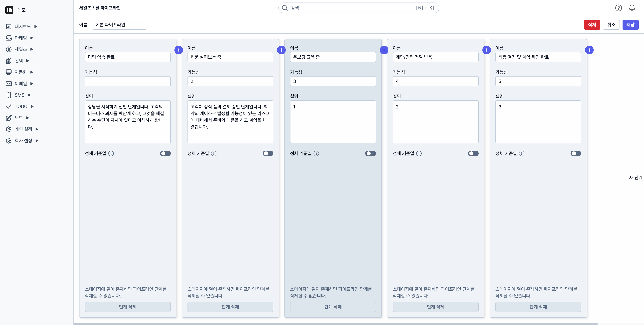Click info icon in 온보딩 교육 중 card
The height and width of the screenshot is (325, 644).
(x=316, y=153)
